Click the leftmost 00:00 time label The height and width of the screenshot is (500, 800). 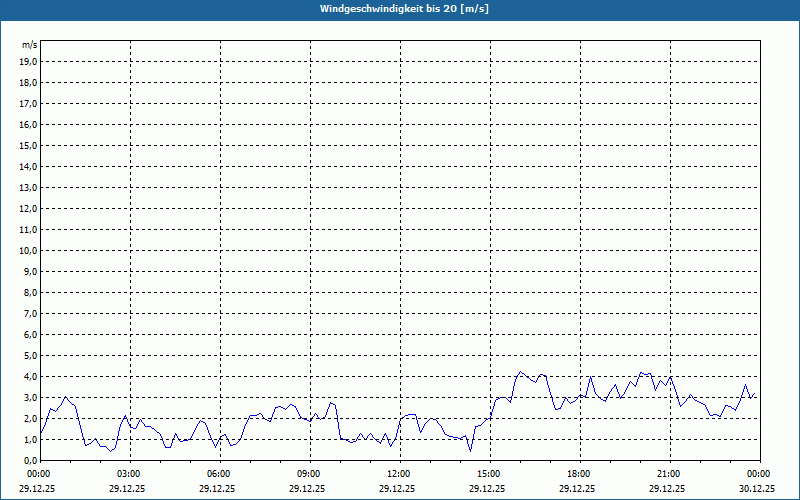pos(39,474)
